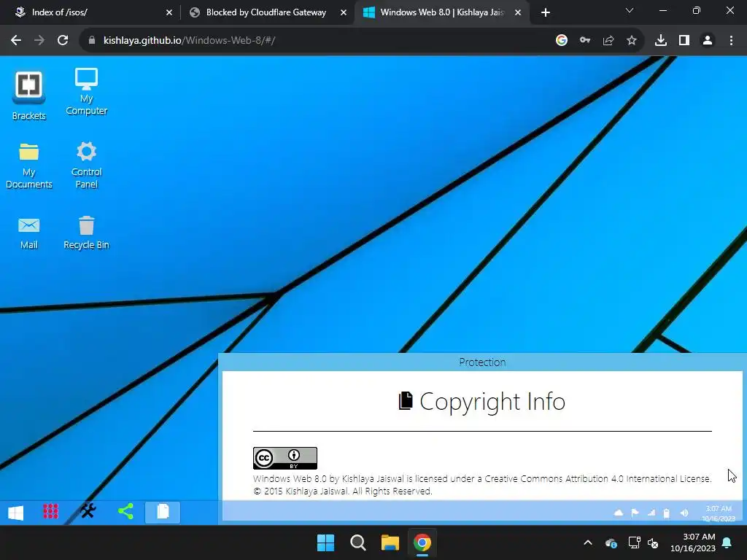
Task: Open the Recycle Bin icon
Action: pyautogui.click(x=86, y=233)
